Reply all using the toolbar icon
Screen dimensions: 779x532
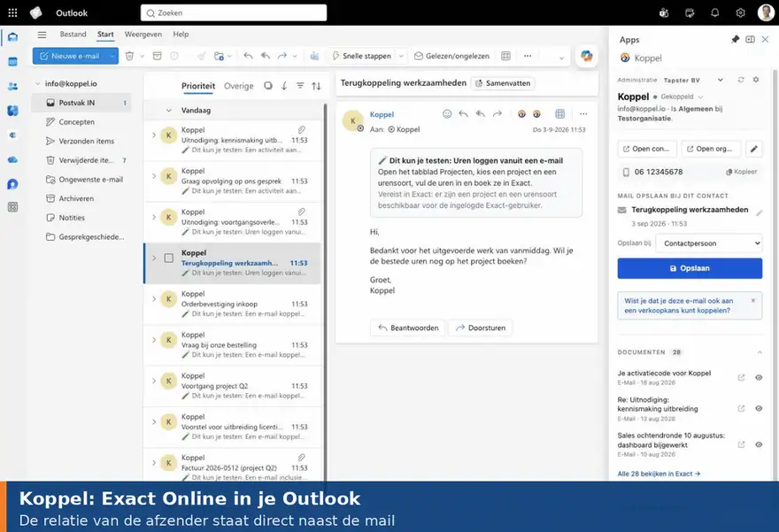click(x=266, y=56)
